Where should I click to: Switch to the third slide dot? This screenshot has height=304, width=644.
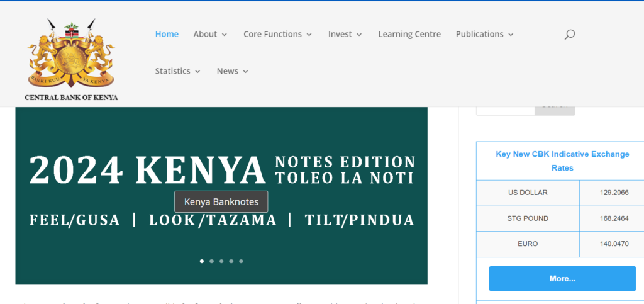tap(221, 261)
